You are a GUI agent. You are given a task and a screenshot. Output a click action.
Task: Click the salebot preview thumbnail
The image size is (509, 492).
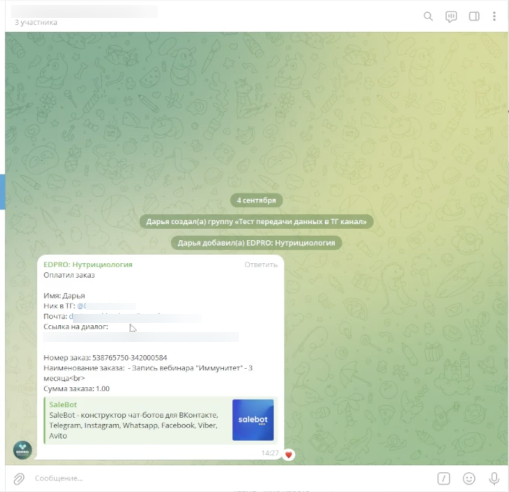tap(253, 420)
